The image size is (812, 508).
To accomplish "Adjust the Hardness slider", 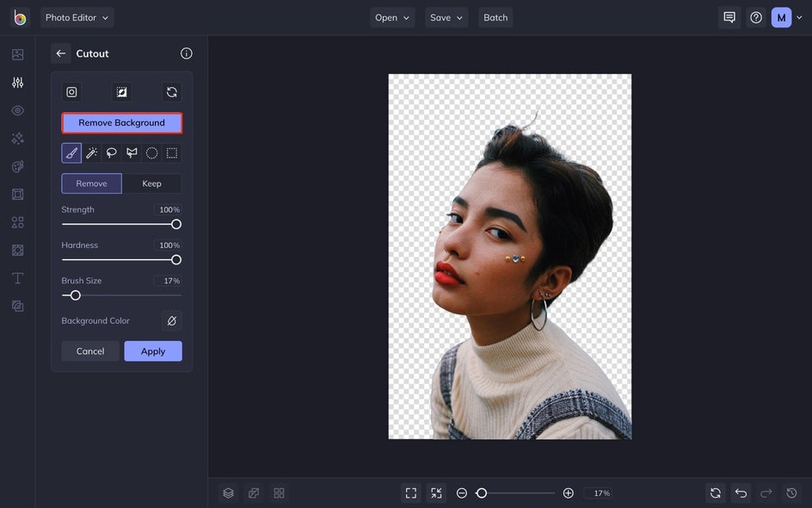I will tap(121, 260).
